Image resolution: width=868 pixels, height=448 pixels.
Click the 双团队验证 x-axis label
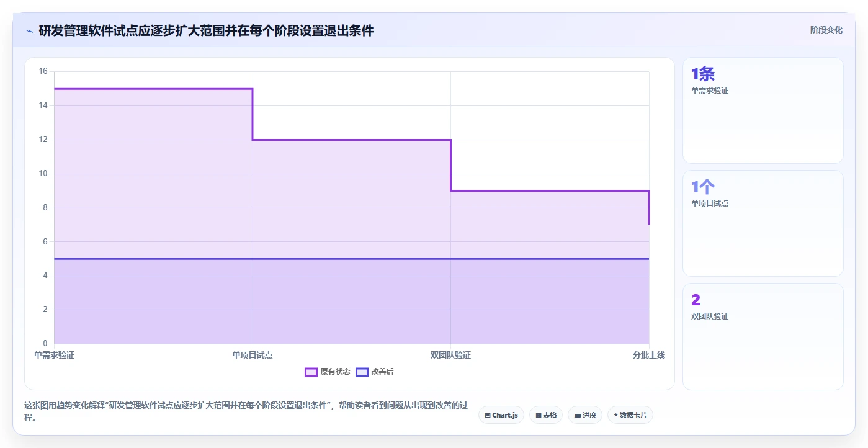450,355
